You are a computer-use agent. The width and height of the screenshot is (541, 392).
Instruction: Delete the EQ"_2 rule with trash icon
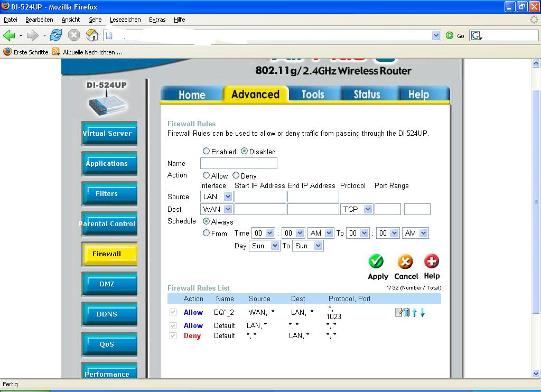[x=406, y=313]
